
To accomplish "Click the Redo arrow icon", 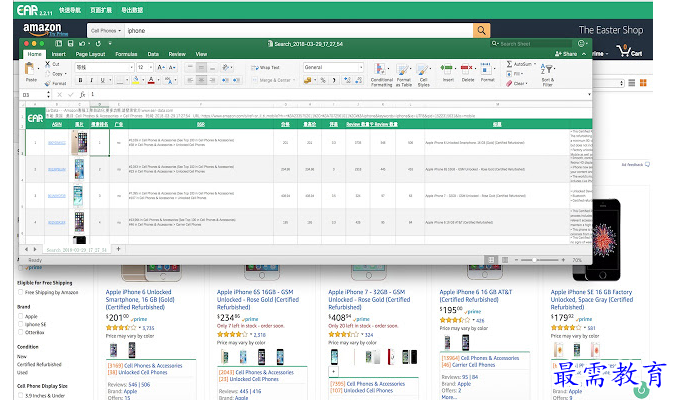I will [98, 43].
